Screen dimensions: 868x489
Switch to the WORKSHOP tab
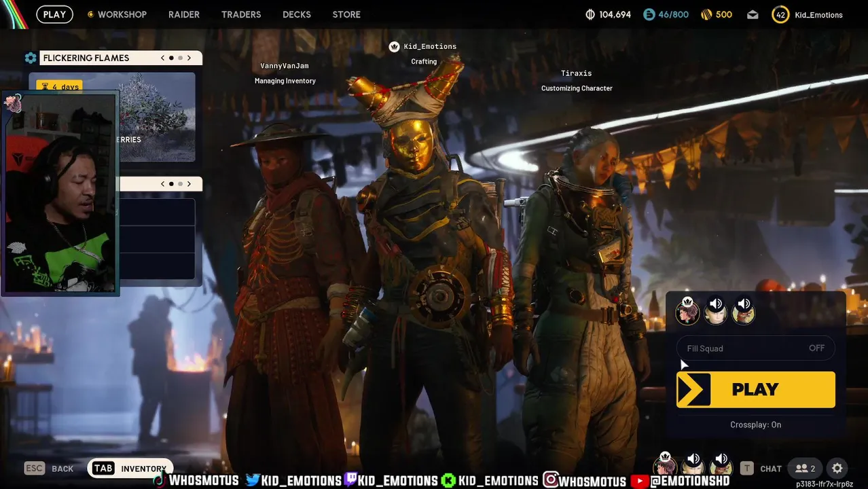pos(122,14)
